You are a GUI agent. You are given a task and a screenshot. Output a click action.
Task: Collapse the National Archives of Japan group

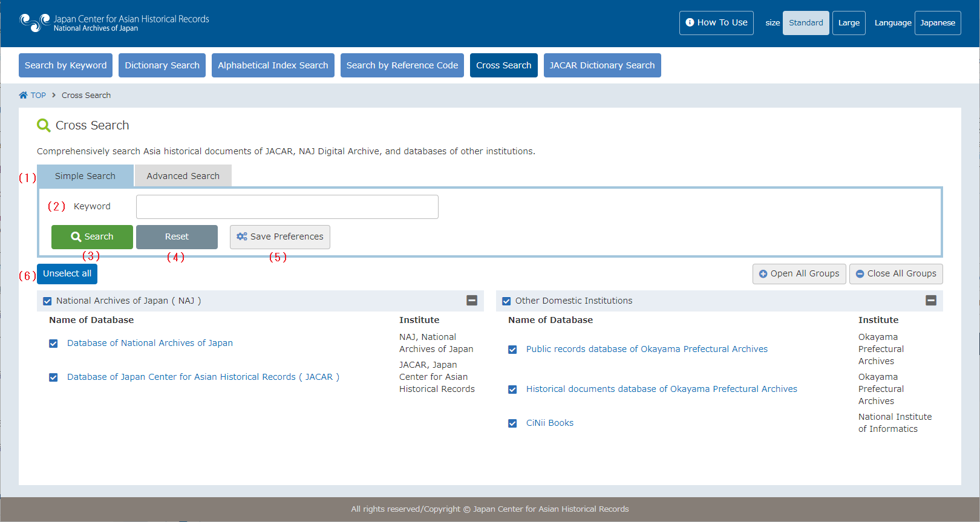tap(472, 301)
